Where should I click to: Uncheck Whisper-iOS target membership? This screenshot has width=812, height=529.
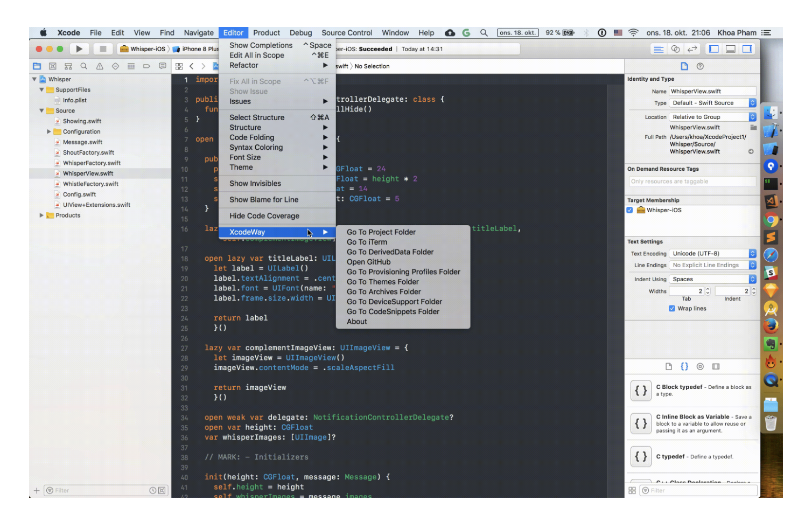[x=629, y=210]
